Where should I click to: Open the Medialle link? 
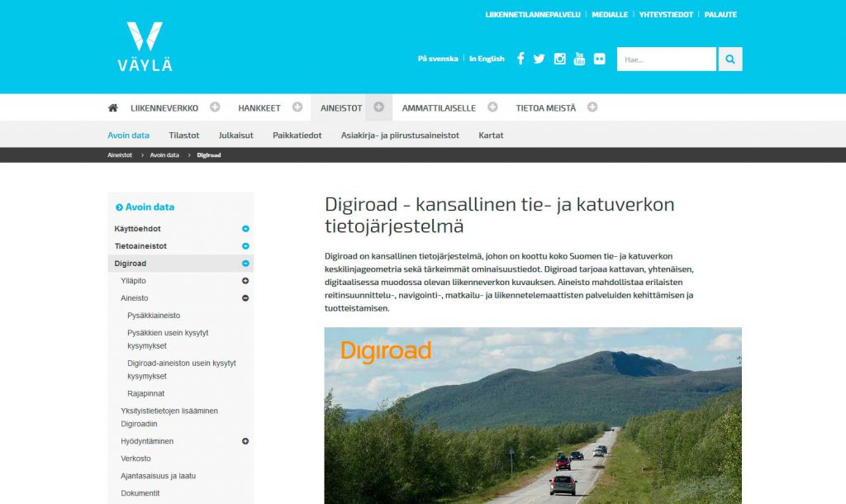pos(610,15)
